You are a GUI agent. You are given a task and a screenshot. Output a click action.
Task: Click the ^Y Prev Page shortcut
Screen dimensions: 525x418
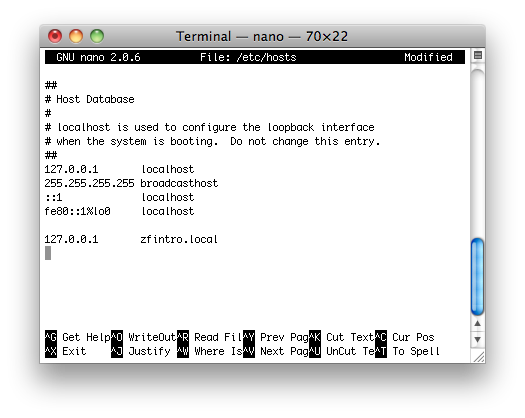click(276, 337)
